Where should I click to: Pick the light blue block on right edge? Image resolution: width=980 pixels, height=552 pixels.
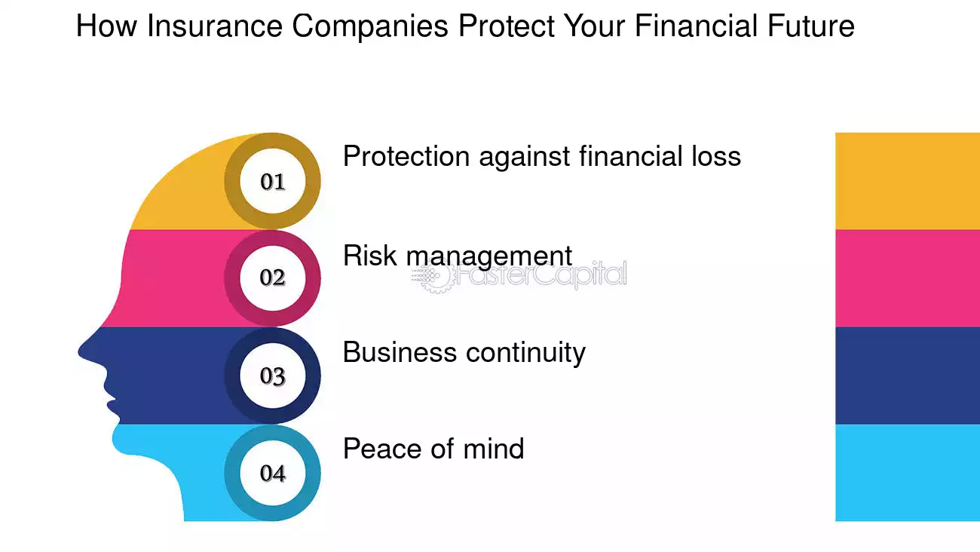click(907, 473)
